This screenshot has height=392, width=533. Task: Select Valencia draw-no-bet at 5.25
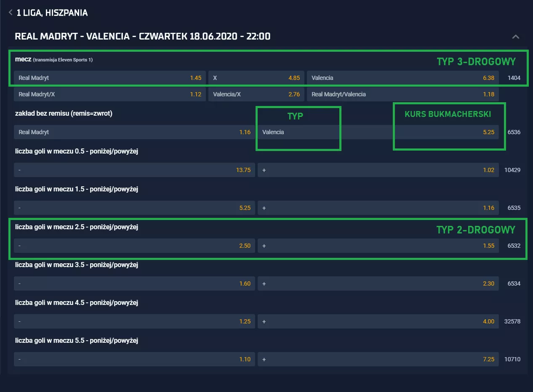pyautogui.click(x=378, y=132)
